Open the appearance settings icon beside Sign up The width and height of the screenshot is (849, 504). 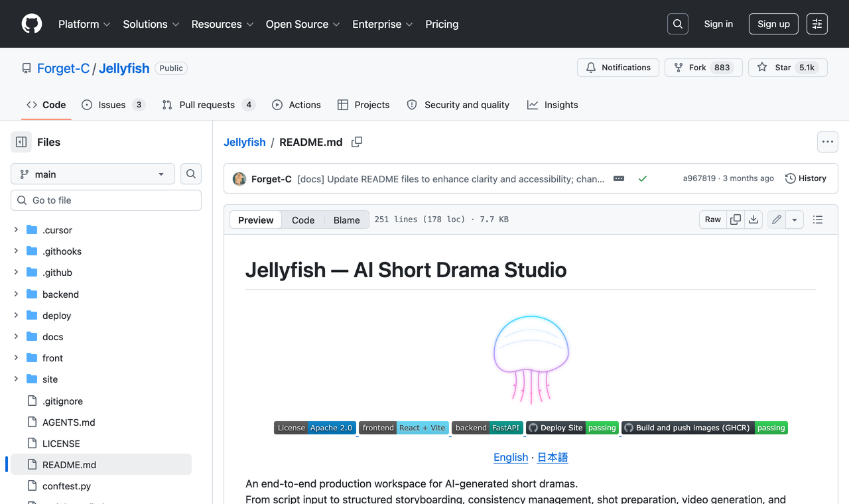817,24
